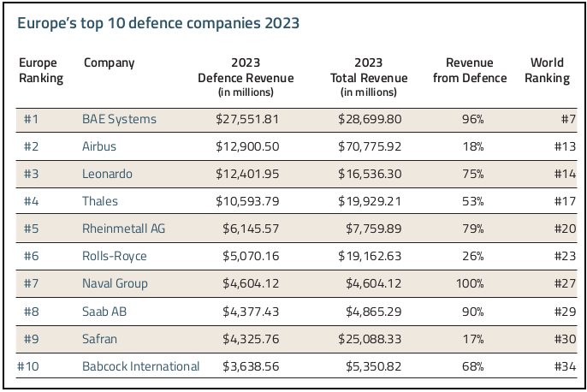Viewport: 587px width, 392px height.
Task: Select the #5 Europe ranking cell
Action: click(x=31, y=229)
